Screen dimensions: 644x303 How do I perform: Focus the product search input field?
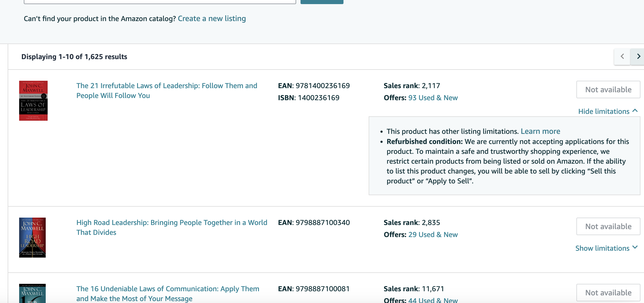(x=160, y=1)
